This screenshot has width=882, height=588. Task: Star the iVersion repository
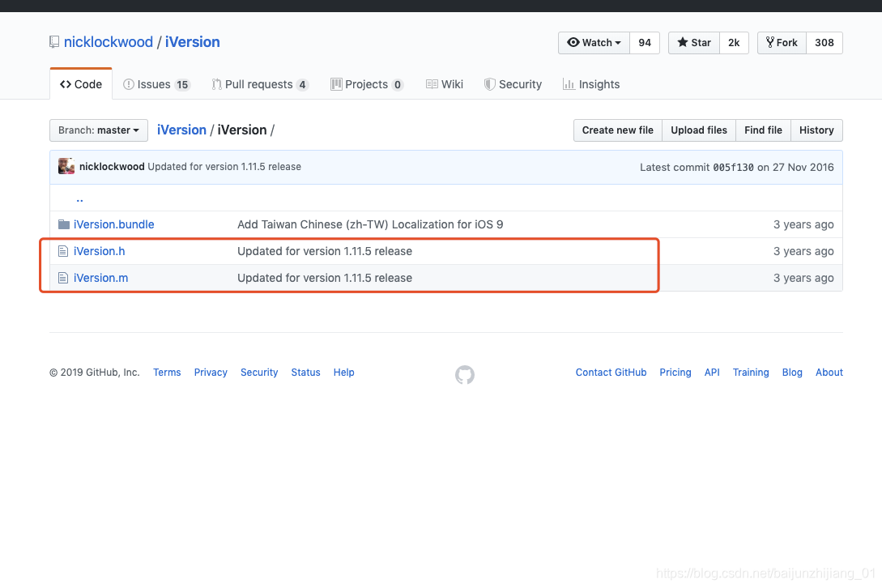pos(694,43)
